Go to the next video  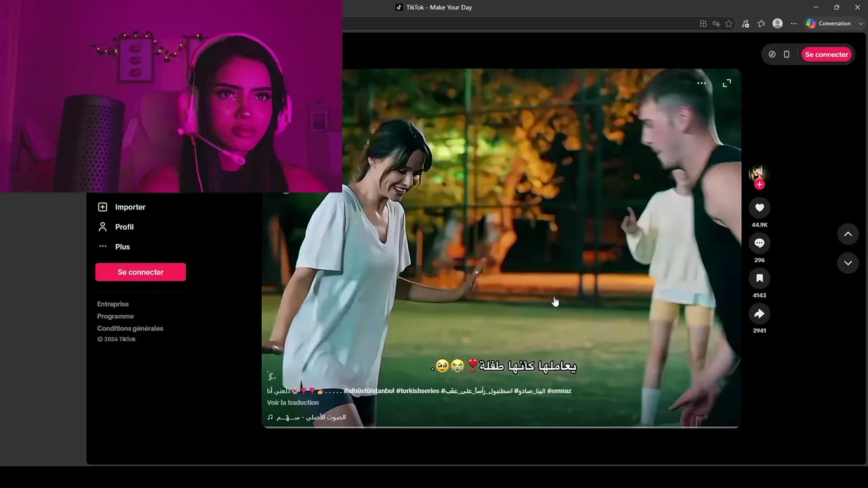848,262
